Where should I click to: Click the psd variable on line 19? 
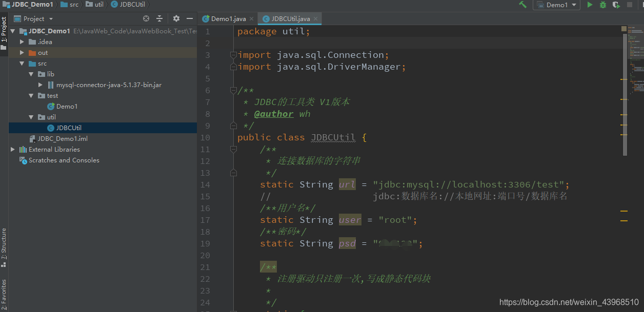coord(347,243)
